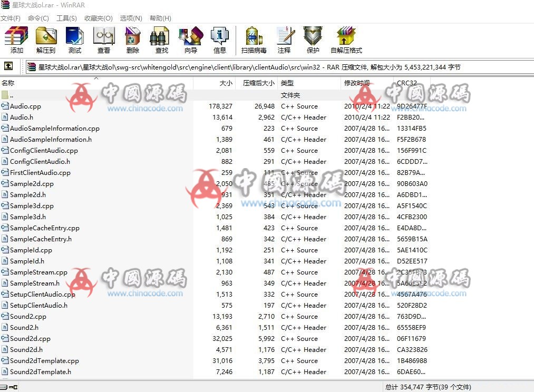The height and width of the screenshot is (392, 534).
Task: Click the SFX (自解压格式) icon
Action: click(x=346, y=40)
